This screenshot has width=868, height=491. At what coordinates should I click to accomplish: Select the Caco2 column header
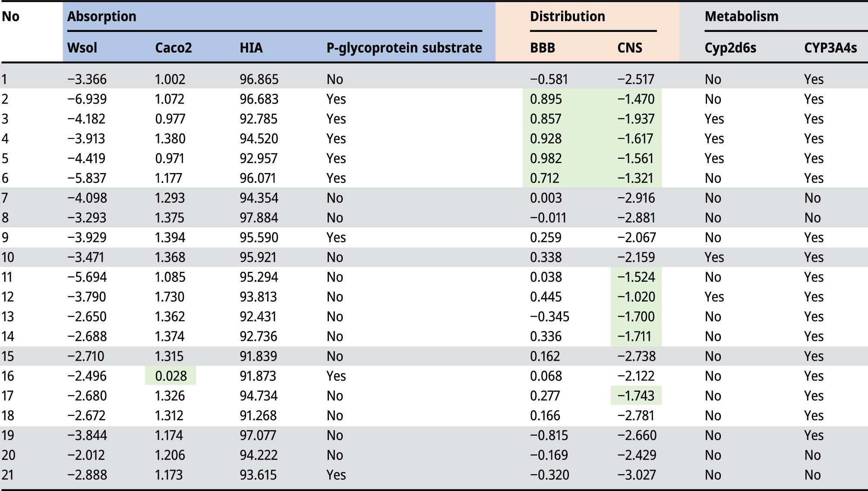pyautogui.click(x=173, y=47)
